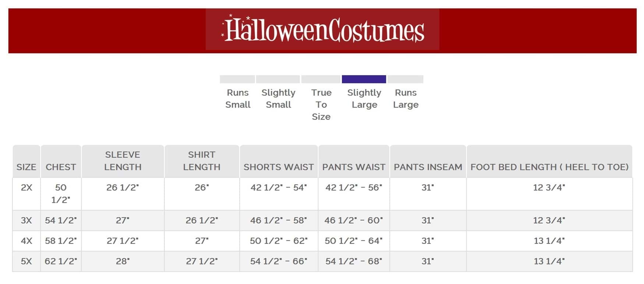Click the SIZE column header
This screenshot has height=284, width=644.
(x=26, y=167)
